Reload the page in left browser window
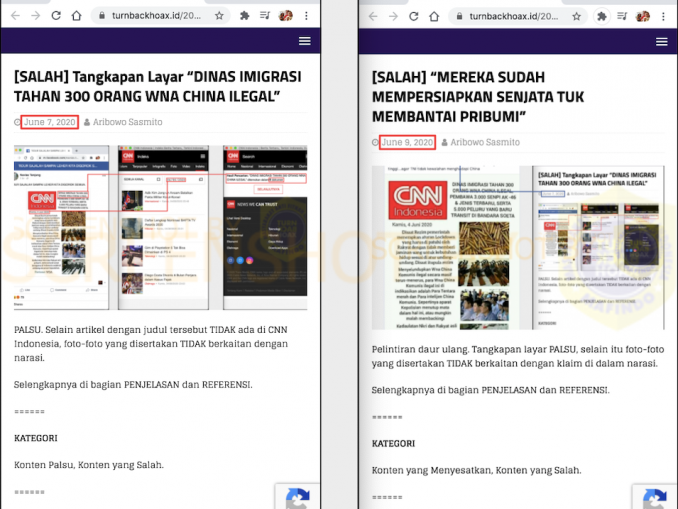Screen dimensions: 678x509 [x=56, y=16]
